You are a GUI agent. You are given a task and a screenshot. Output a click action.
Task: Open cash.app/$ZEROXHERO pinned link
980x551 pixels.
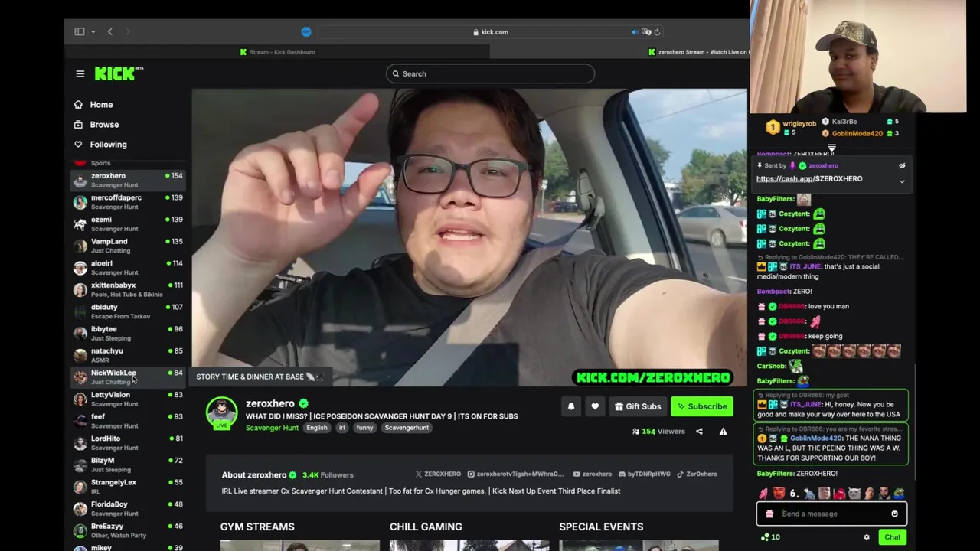pyautogui.click(x=809, y=178)
